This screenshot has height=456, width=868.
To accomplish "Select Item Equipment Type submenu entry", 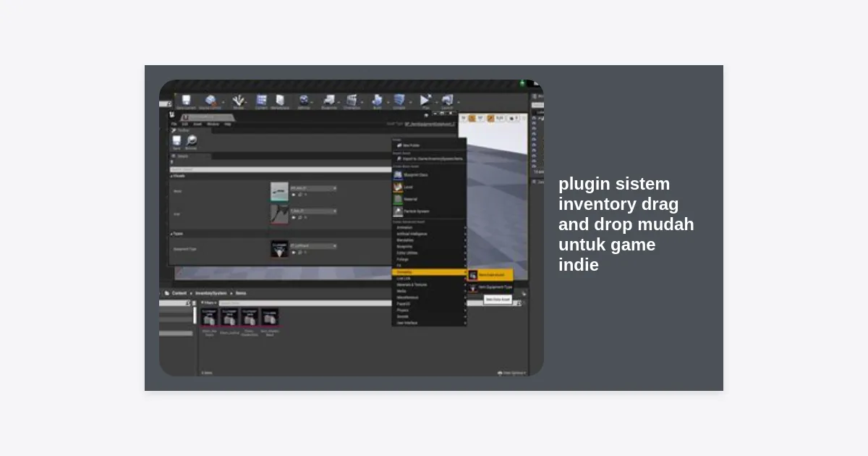I will tap(495, 287).
